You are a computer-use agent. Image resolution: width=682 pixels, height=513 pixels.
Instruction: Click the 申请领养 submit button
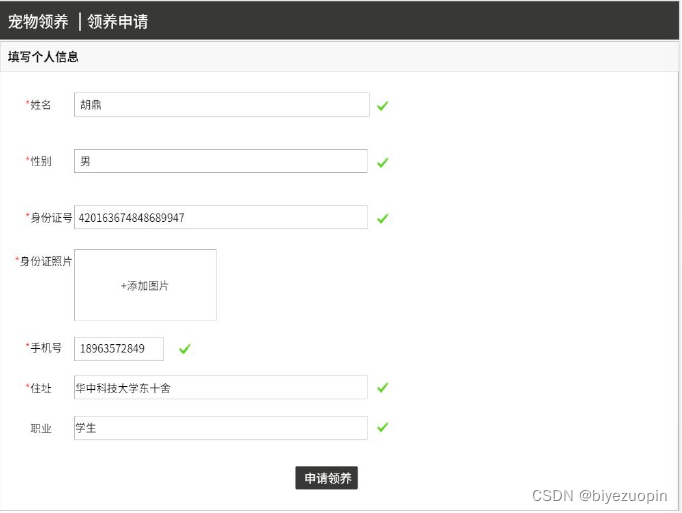pyautogui.click(x=327, y=478)
